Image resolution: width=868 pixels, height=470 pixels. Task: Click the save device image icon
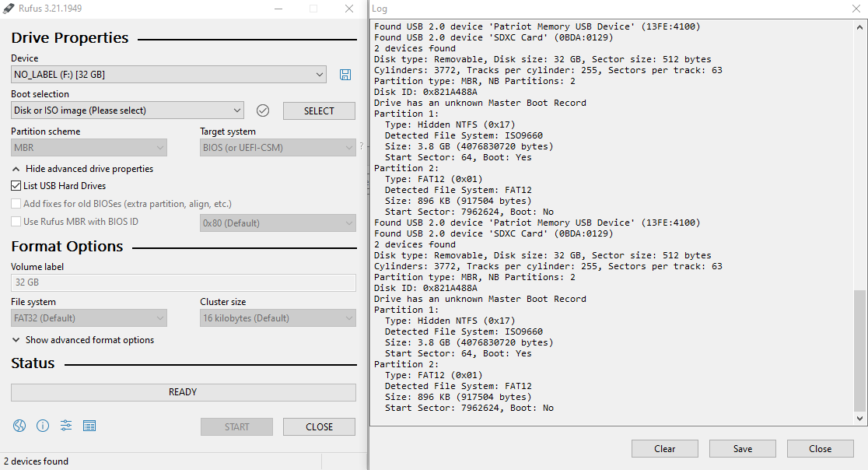pos(345,75)
